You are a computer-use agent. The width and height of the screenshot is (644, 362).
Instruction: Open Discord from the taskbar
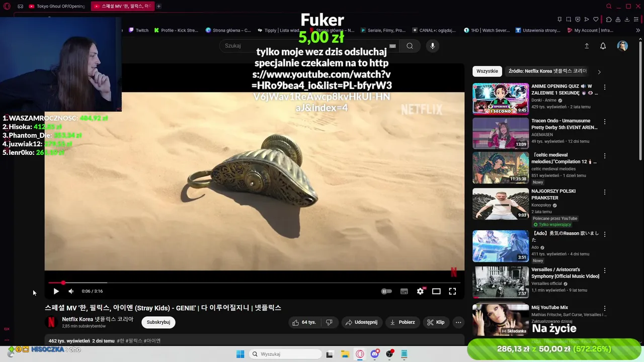coord(375,354)
